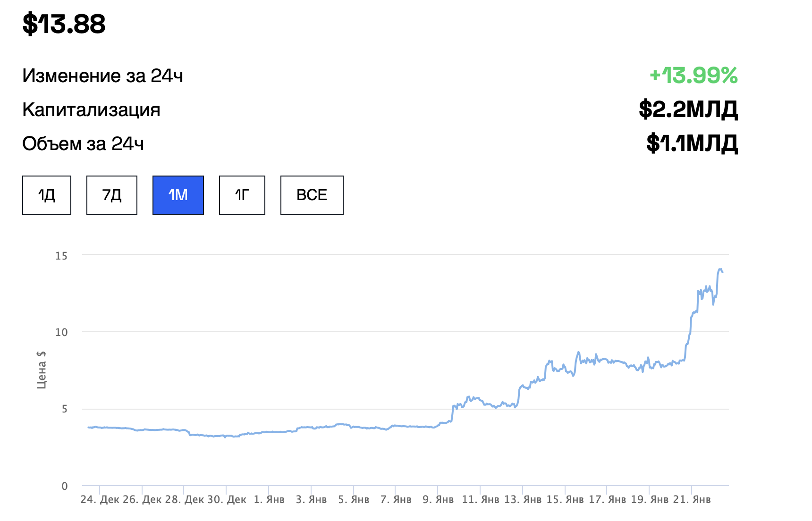Click the Капитализация label

tap(91, 109)
